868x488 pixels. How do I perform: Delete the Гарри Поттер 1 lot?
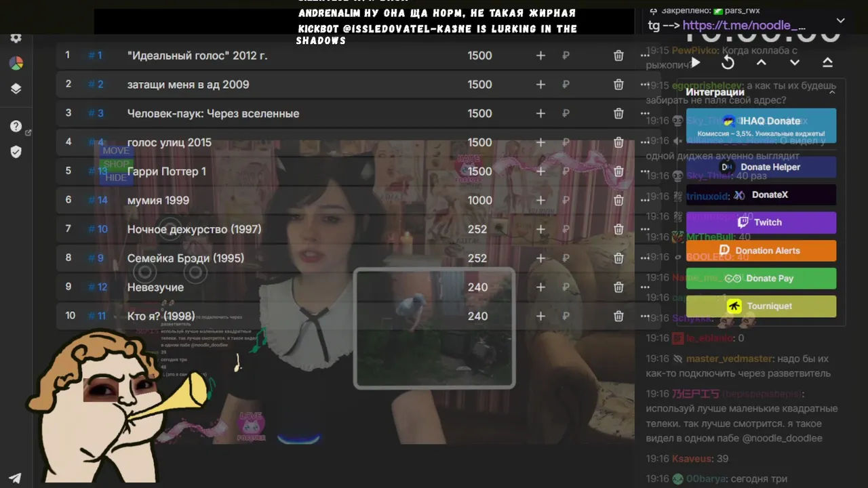pyautogui.click(x=618, y=171)
